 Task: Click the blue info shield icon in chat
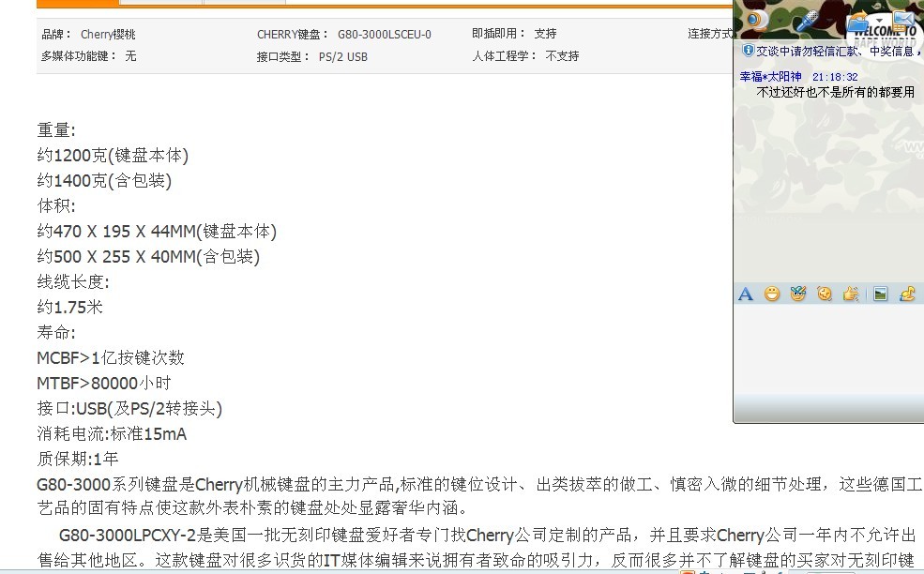(748, 50)
